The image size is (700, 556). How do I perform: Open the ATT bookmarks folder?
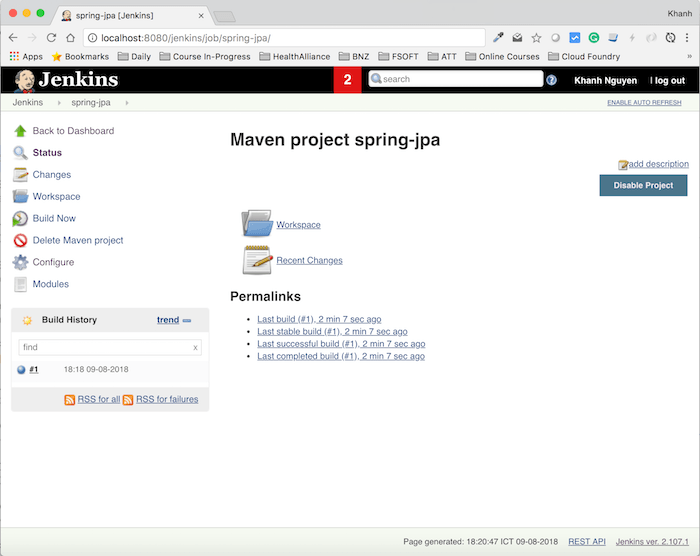coord(442,56)
